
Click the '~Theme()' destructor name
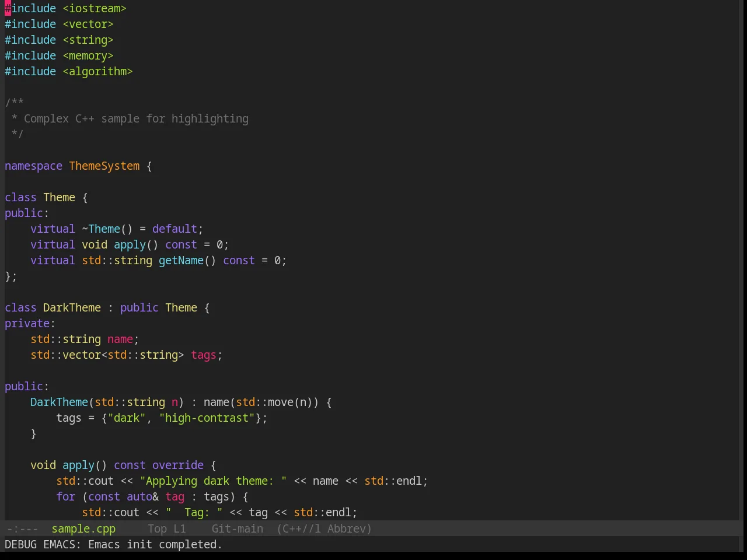[107, 229]
